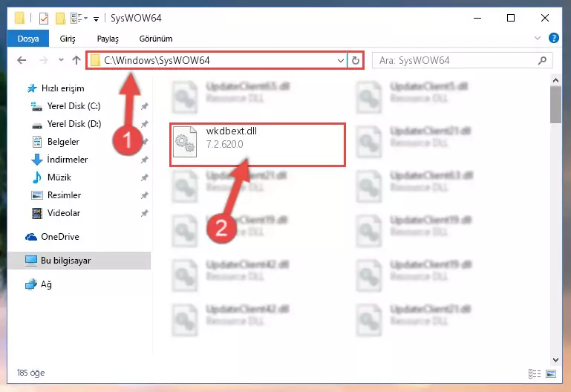Click the C:\Windows\SysWOW64 address bar
The image size is (571, 392).
click(x=216, y=60)
